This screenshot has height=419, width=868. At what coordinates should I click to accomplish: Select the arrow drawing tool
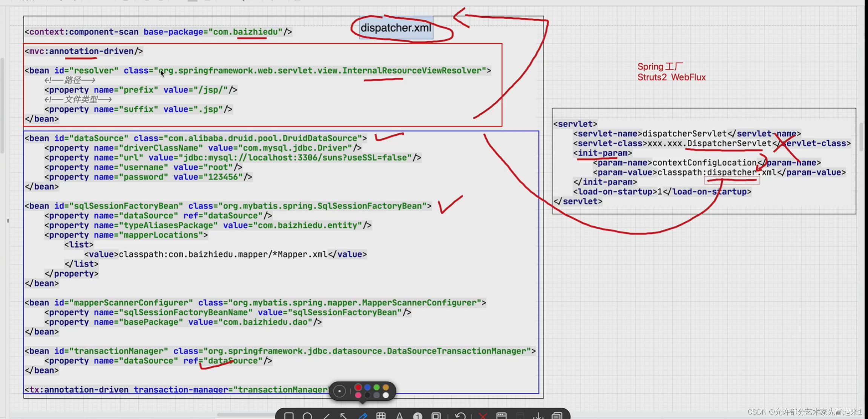pos(344,416)
